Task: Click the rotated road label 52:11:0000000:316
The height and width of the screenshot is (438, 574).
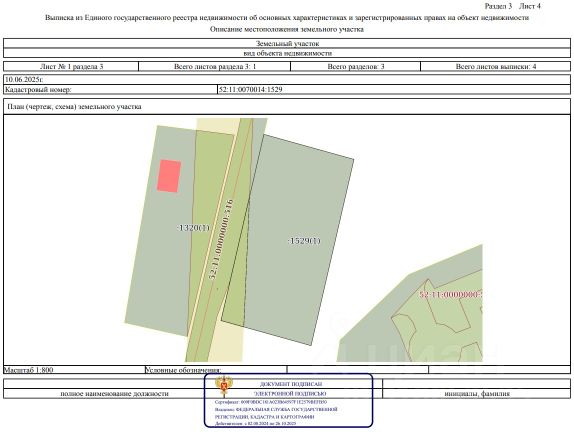Action: pos(221,240)
